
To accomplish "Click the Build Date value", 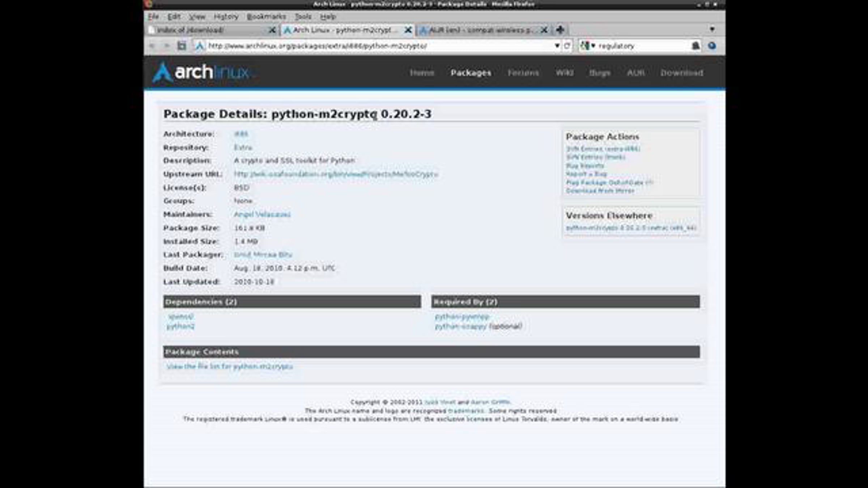I will click(x=285, y=268).
